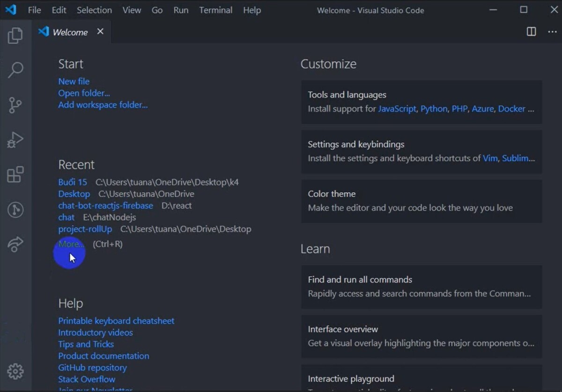
Task: Open GitHub repository link
Action: (93, 368)
